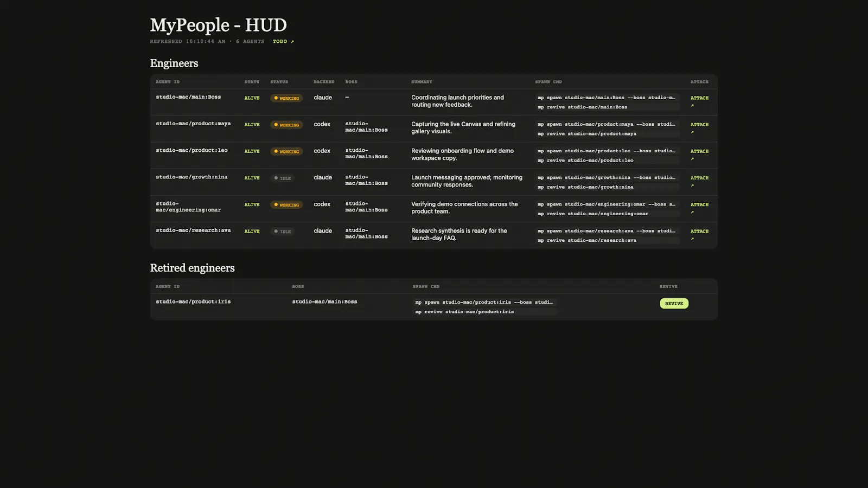Click summary 'Capturing the live Canvas'
The image size is (868, 488).
point(463,127)
